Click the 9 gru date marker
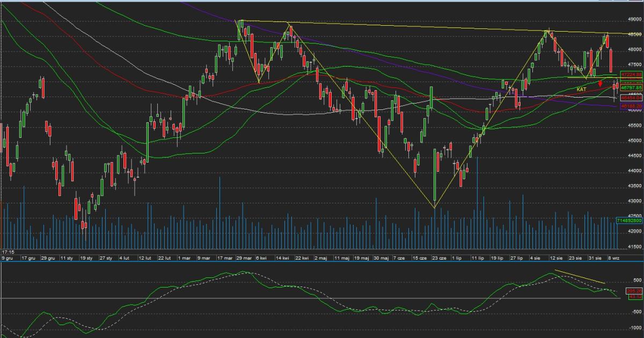 8,258
